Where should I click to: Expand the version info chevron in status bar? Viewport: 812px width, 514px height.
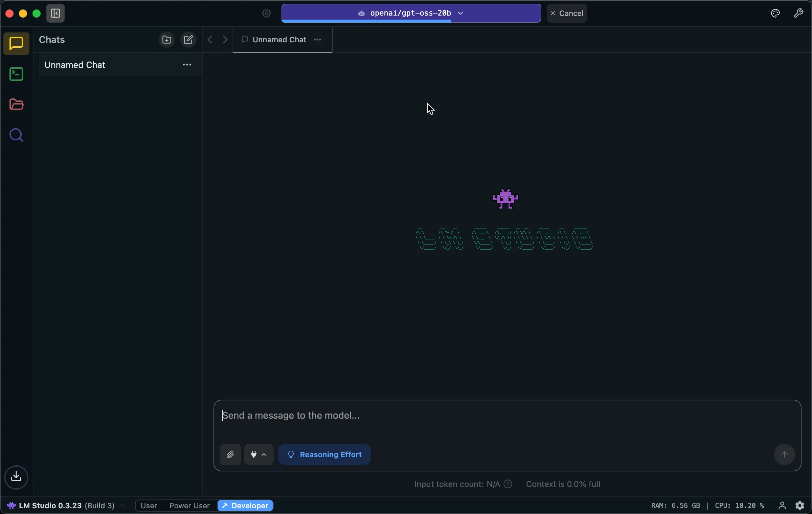click(122, 506)
